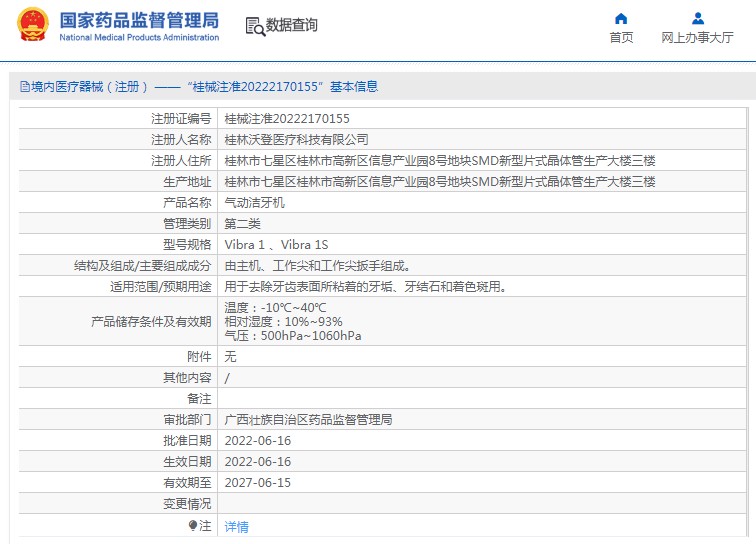Select registration number 桂械注准20222170155 in table
Viewport: 756px width, 544px height.
pyautogui.click(x=287, y=119)
